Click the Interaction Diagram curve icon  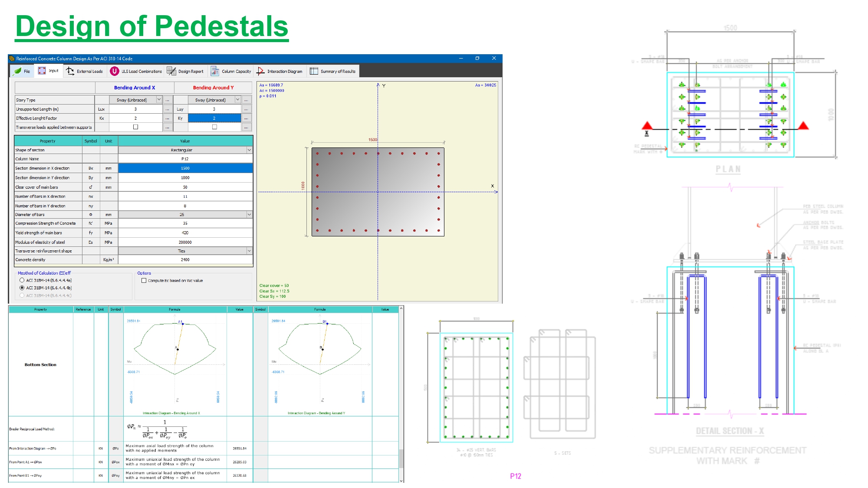pos(260,71)
